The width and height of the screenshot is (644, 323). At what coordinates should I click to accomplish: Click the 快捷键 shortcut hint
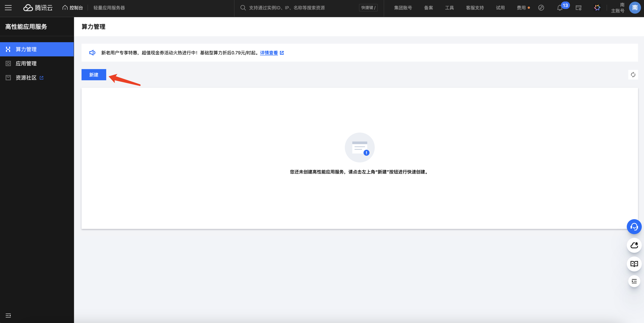click(368, 8)
